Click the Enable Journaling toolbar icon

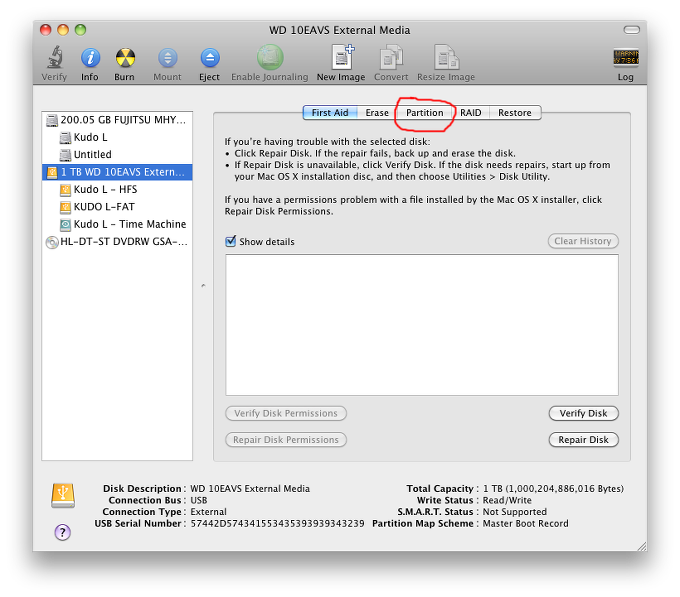coord(270,57)
